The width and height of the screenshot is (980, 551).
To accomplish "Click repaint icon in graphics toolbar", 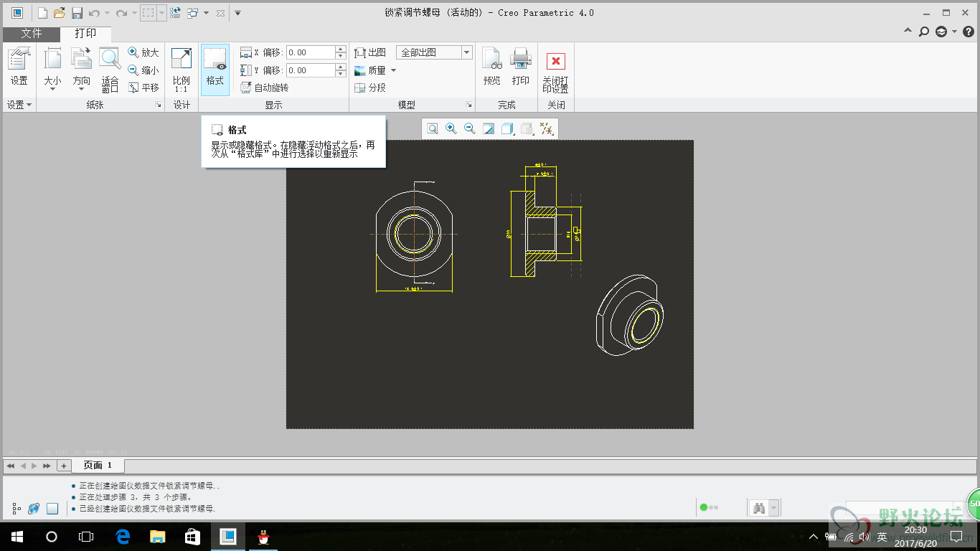I will pyautogui.click(x=489, y=128).
